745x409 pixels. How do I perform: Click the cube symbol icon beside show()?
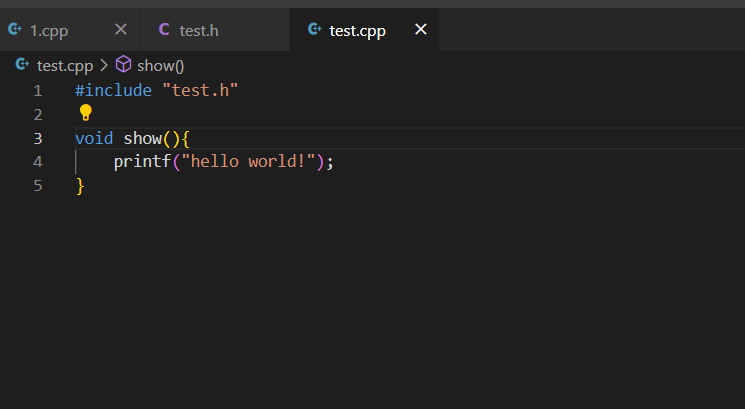(x=124, y=65)
